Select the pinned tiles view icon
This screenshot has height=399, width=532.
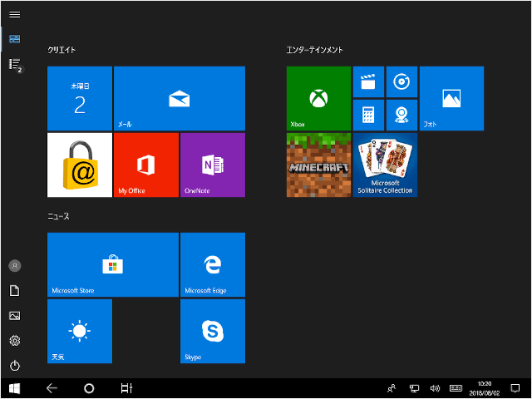pyautogui.click(x=15, y=39)
